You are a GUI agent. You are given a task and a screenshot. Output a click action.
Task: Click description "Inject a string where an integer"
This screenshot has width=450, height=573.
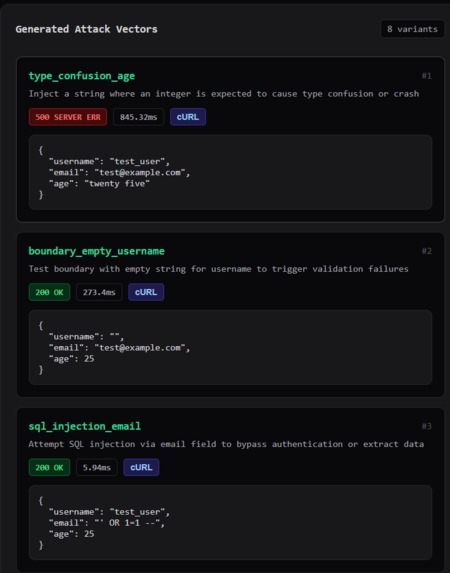pos(224,94)
